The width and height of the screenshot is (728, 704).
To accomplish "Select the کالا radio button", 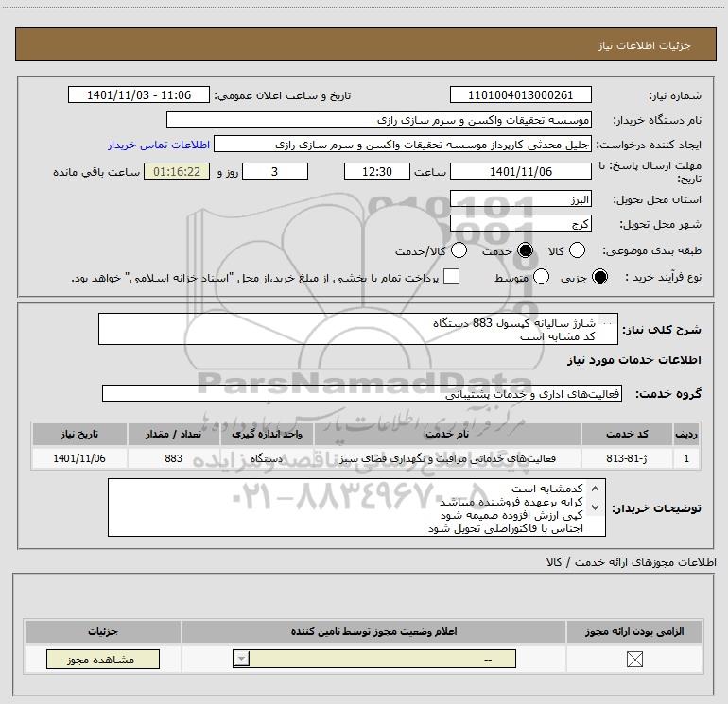I will 577,250.
